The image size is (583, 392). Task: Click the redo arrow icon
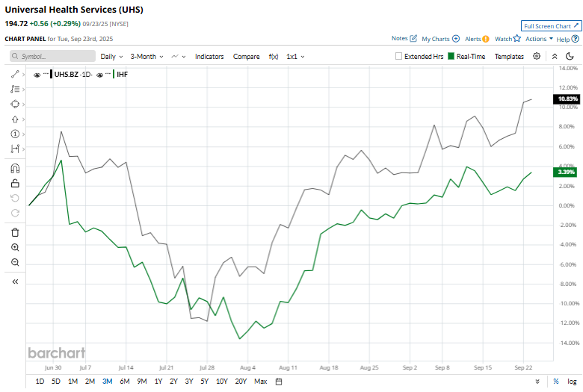tap(15, 213)
